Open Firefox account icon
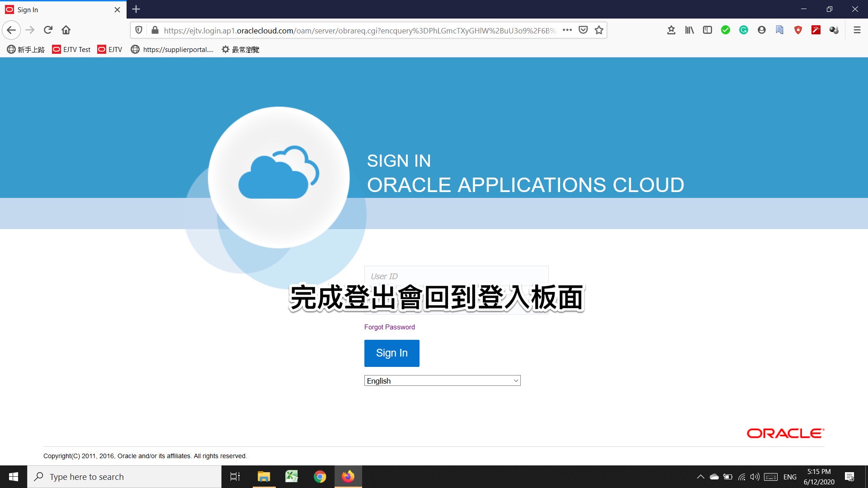868x488 pixels. pyautogui.click(x=762, y=30)
